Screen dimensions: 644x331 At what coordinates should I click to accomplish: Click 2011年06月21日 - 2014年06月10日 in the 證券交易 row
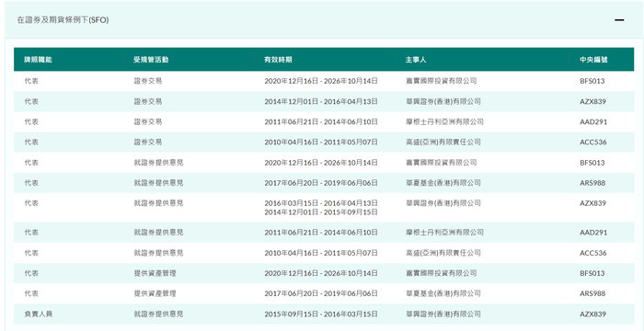[321, 122]
